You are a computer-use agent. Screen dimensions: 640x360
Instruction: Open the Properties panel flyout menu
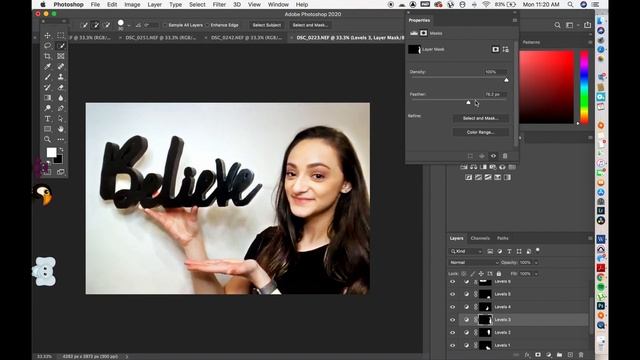coord(515,20)
